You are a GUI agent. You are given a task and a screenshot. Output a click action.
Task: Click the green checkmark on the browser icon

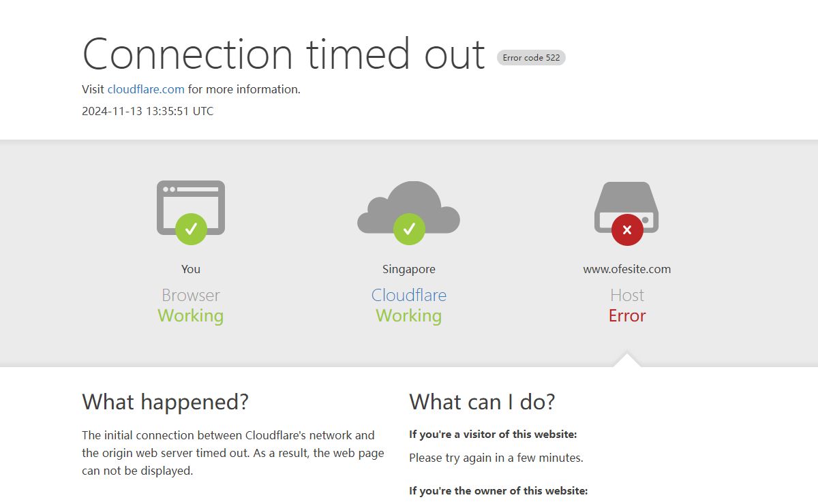click(191, 229)
